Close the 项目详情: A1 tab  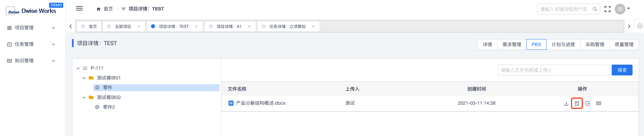pos(249,26)
